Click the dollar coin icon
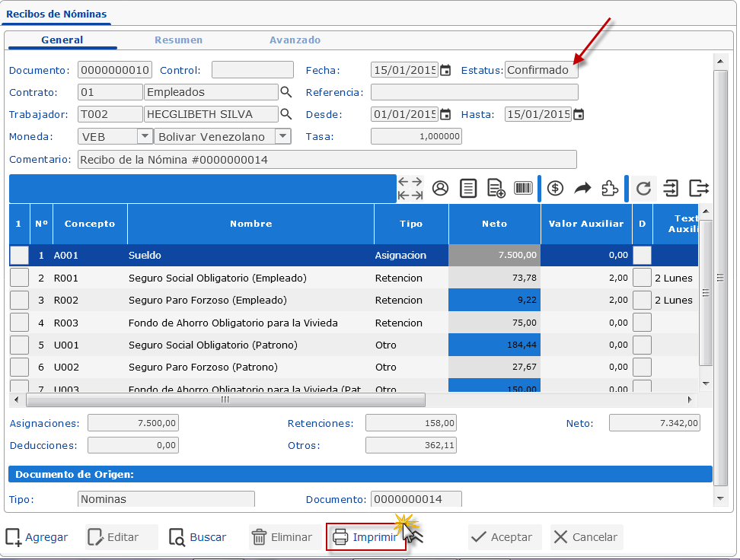The width and height of the screenshot is (740, 560). (x=556, y=189)
